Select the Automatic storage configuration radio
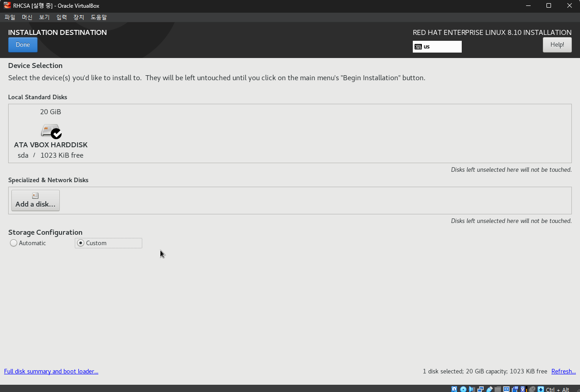 pos(28,243)
